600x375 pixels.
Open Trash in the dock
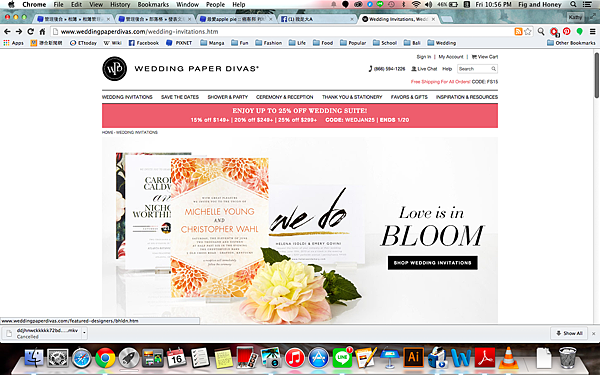pyautogui.click(x=567, y=358)
